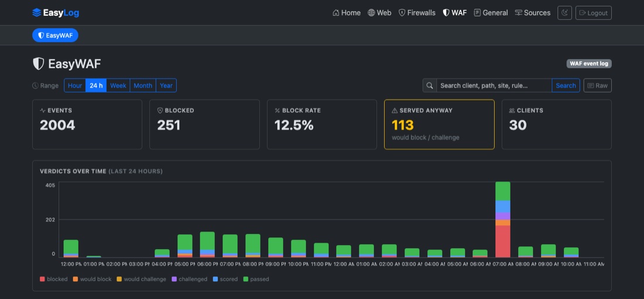The width and height of the screenshot is (644, 299).
Task: Select the WAF nav item
Action: (x=455, y=13)
